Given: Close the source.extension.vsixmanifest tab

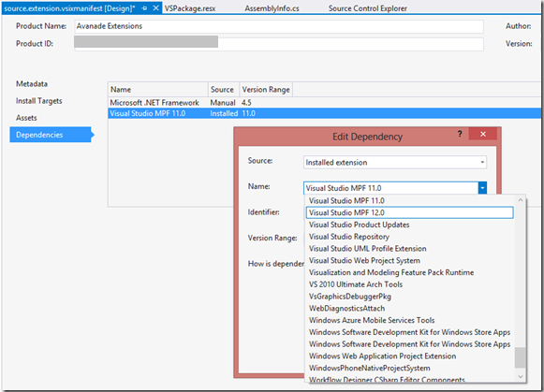Looking at the screenshot, I should pyautogui.click(x=155, y=8).
